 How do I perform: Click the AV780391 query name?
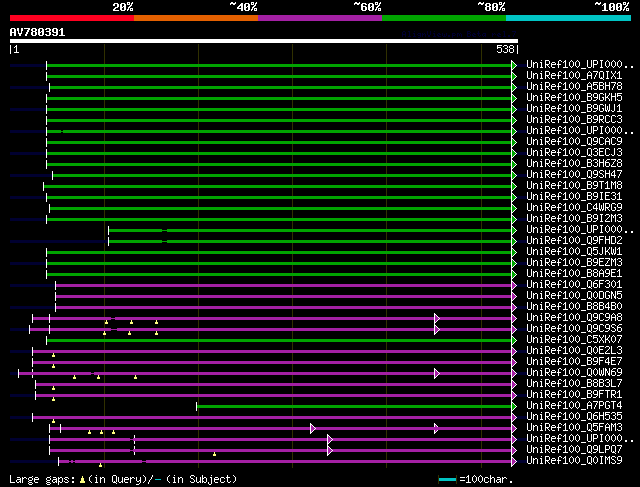tap(37, 32)
